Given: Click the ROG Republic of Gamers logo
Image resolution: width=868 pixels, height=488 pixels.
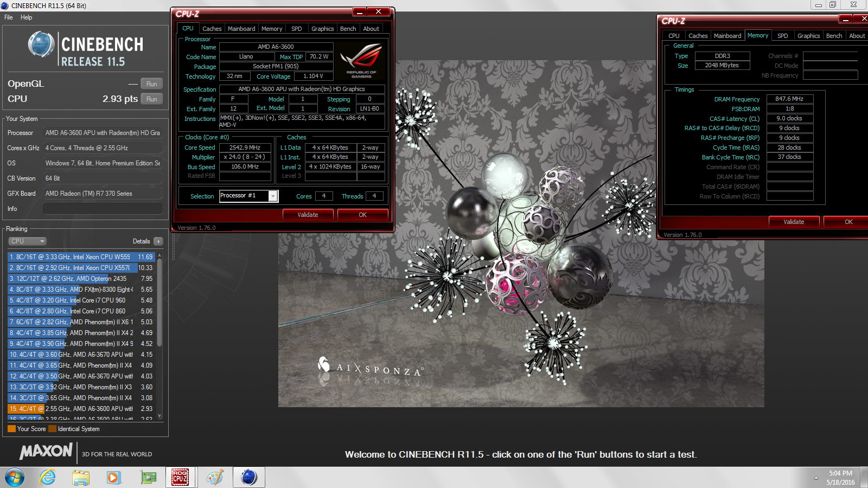Looking at the screenshot, I should point(361,61).
